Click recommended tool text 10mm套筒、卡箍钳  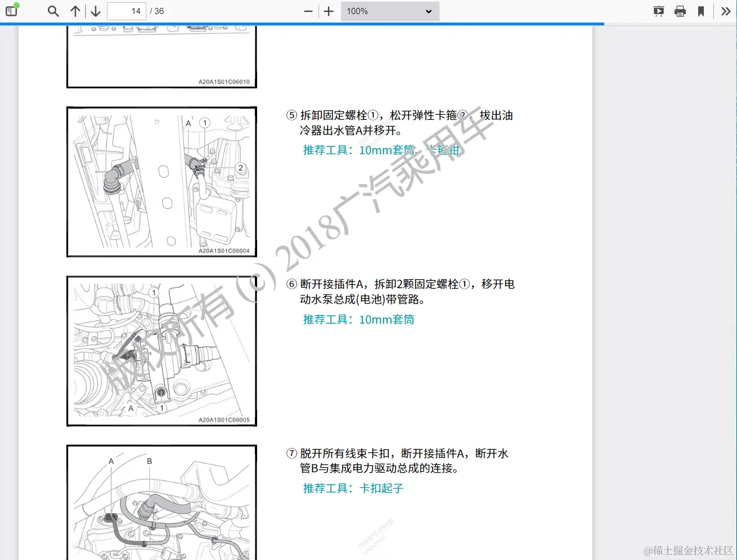click(x=381, y=150)
